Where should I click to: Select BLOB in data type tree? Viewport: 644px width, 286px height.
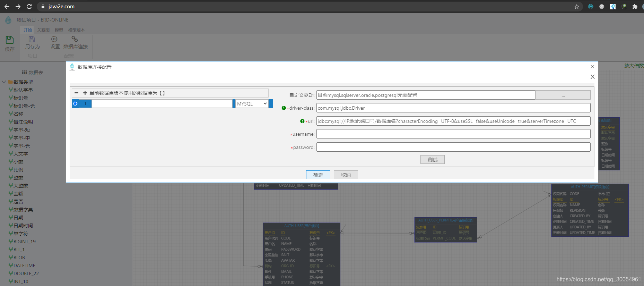(19, 258)
